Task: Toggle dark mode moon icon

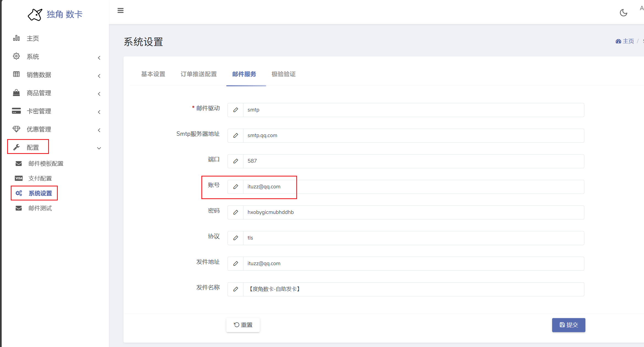Action: click(x=623, y=13)
